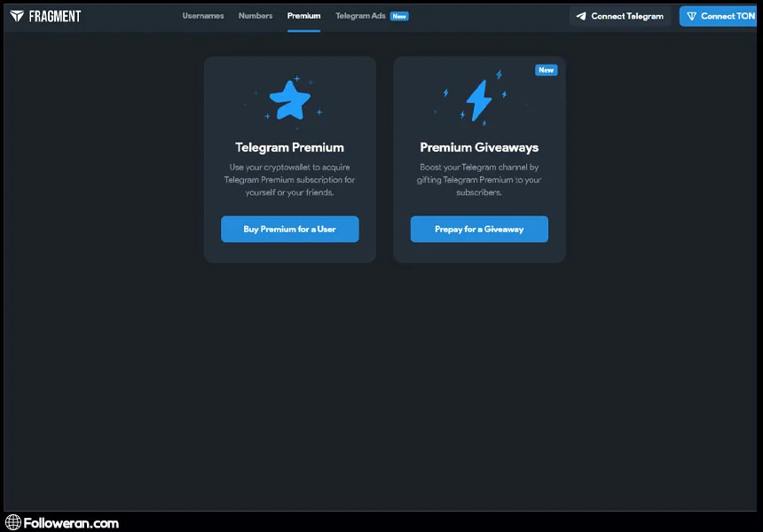The width and height of the screenshot is (763, 532).
Task: Switch to the Numbers tab
Action: (256, 16)
